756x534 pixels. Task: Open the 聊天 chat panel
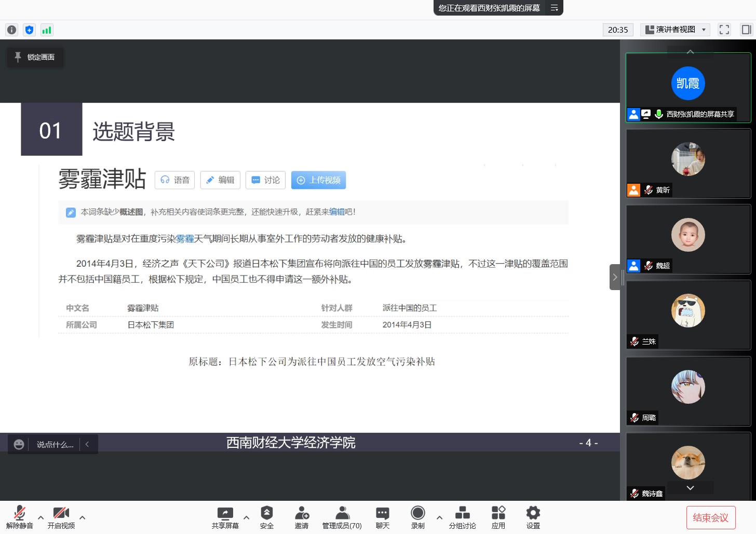(x=383, y=517)
